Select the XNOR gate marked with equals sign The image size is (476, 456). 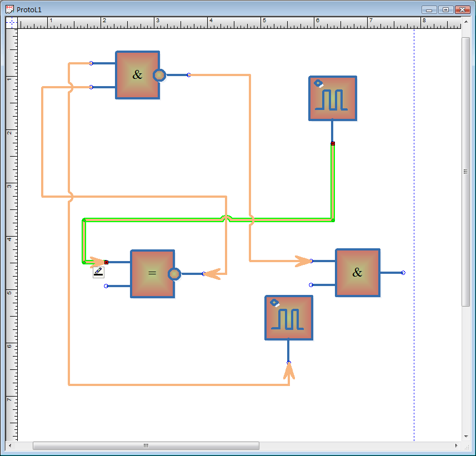(152, 274)
